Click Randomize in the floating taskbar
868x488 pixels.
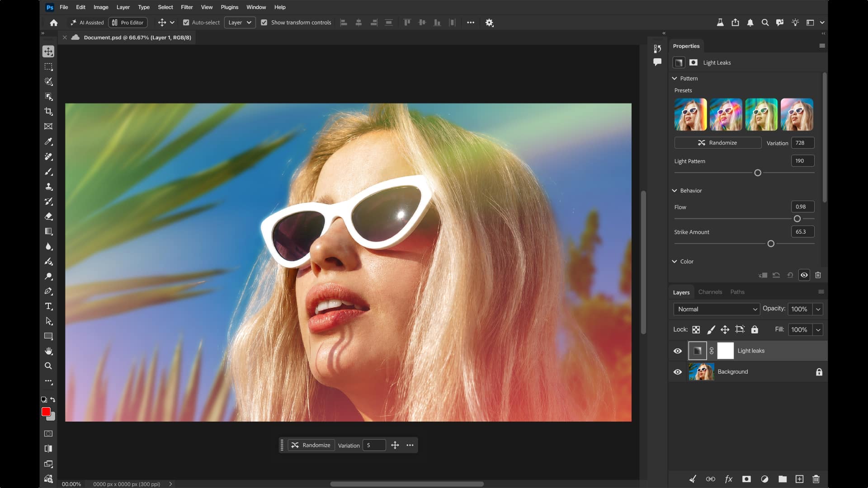[x=311, y=446]
